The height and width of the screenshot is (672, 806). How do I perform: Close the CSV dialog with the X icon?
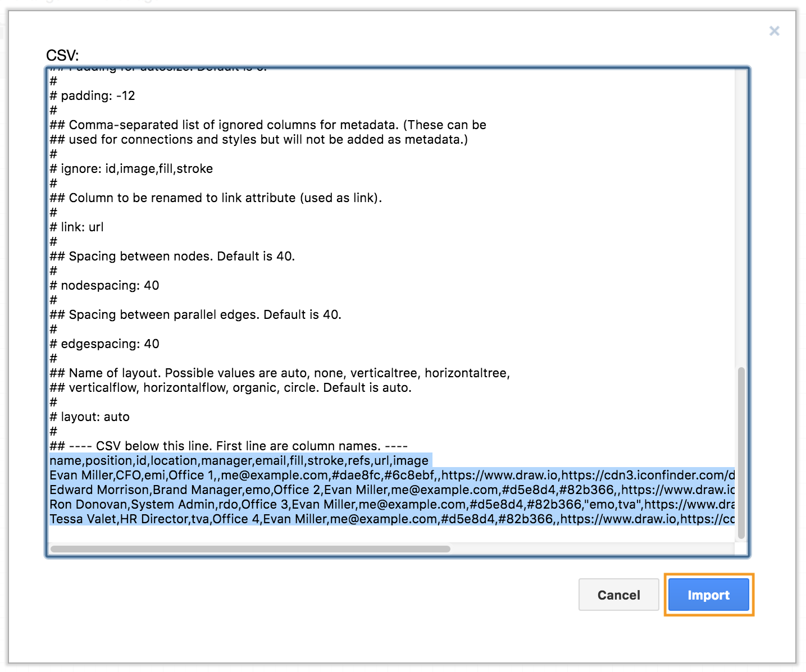pyautogui.click(x=774, y=31)
